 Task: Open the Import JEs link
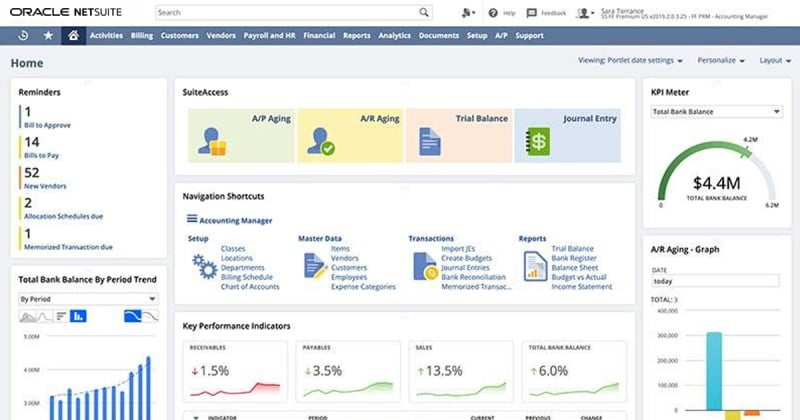tap(458, 249)
